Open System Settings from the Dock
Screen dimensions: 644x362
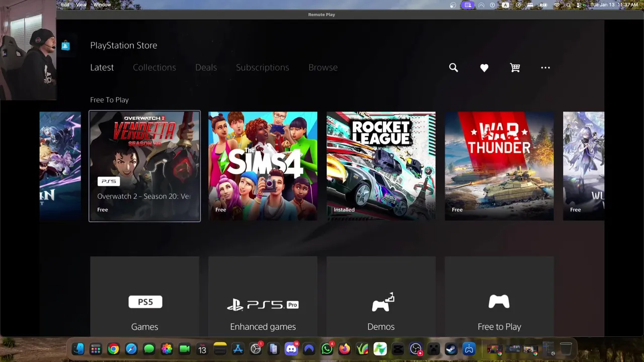click(256, 349)
